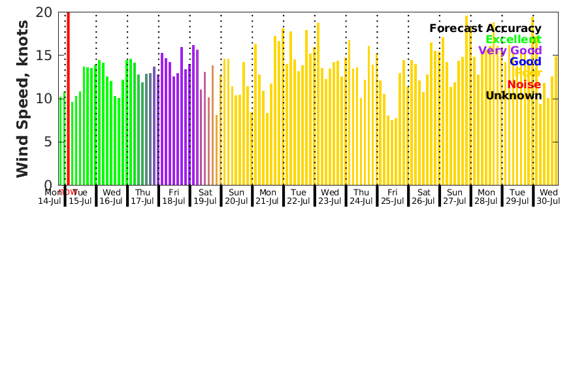Image resolution: width=588 pixels, height=392 pixels.
Task: Click the green 'Excellent' legend entry
Action: [514, 39]
